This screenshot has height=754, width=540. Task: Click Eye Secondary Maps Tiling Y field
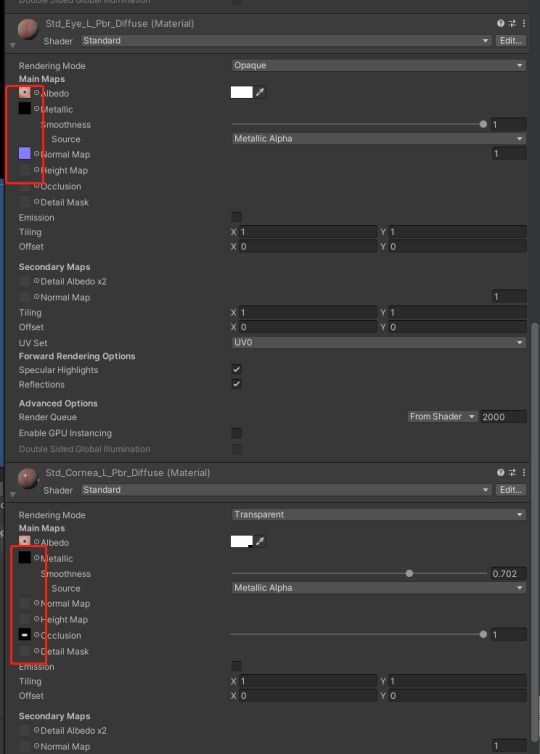coord(457,313)
